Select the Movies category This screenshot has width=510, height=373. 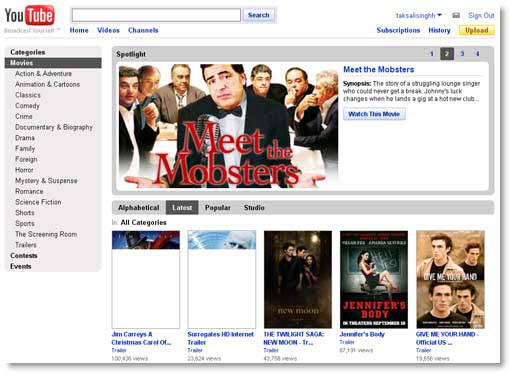tap(53, 63)
